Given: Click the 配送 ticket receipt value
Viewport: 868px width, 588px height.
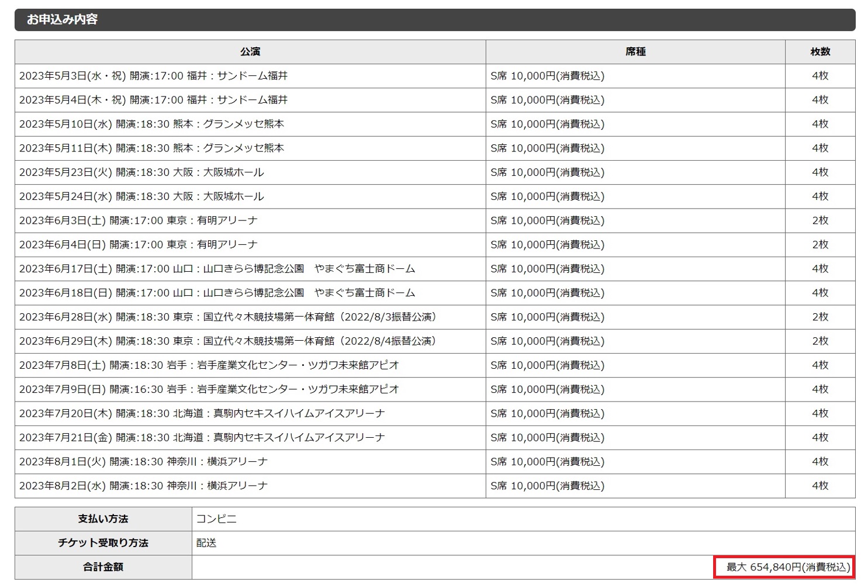Looking at the screenshot, I should click(x=206, y=543).
